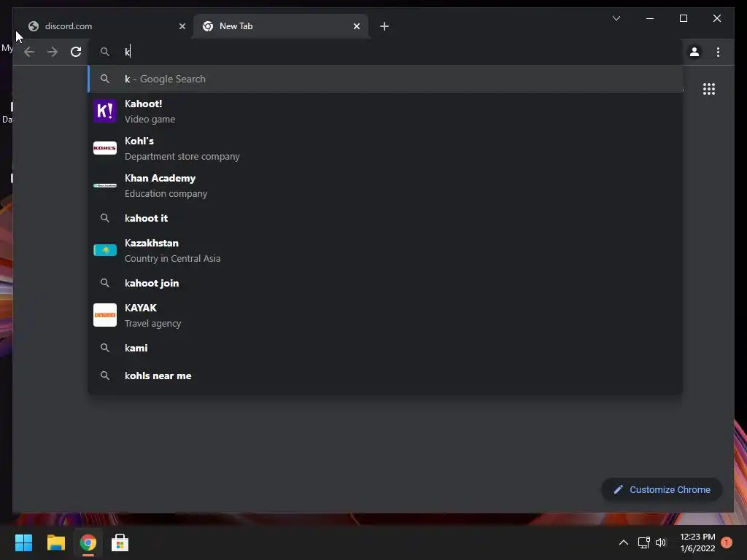747x560 pixels.
Task: Click the Chrome taskbar icon
Action: click(88, 542)
